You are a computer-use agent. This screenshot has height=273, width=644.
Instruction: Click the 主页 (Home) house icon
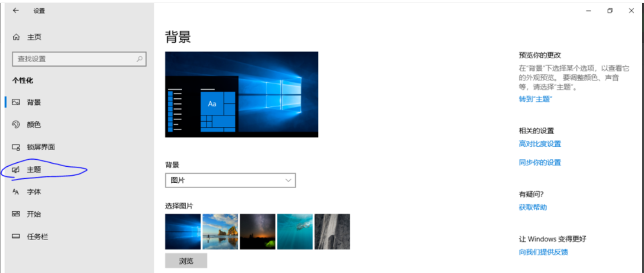[x=16, y=37]
